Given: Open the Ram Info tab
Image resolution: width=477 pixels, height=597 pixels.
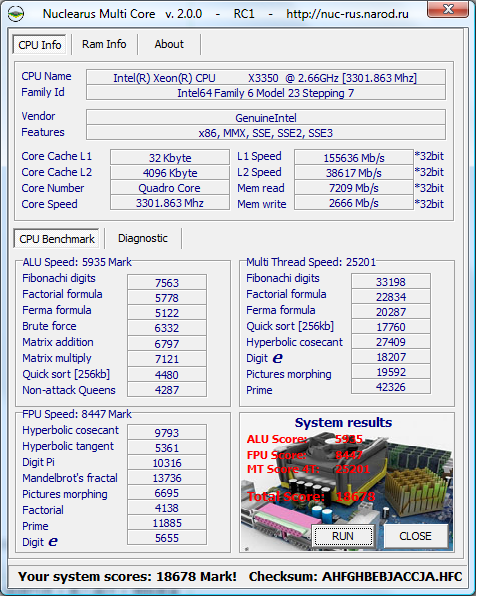Looking at the screenshot, I should [104, 44].
